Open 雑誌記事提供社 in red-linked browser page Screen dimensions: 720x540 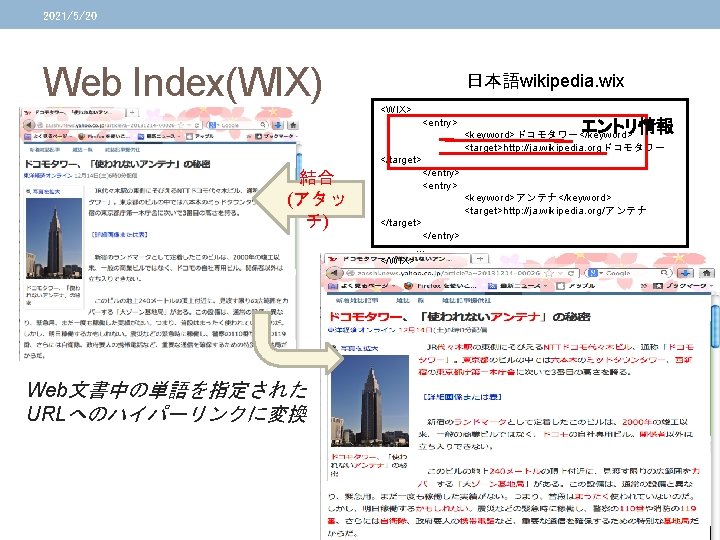pos(466,300)
